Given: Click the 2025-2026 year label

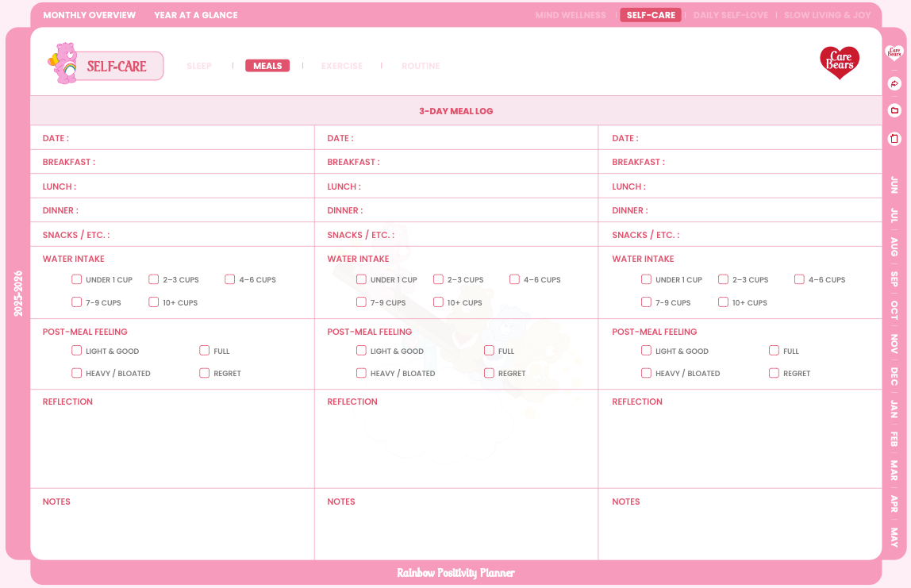Looking at the screenshot, I should point(18,294).
